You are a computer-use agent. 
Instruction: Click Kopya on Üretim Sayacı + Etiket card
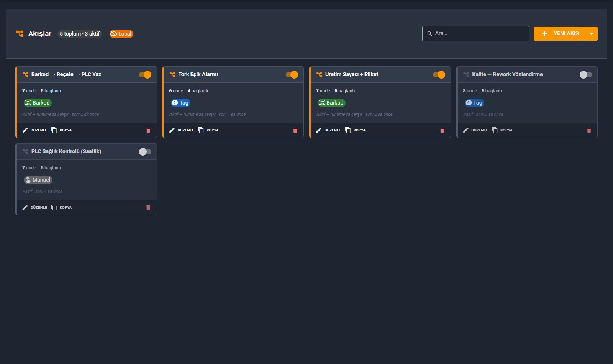coord(356,130)
